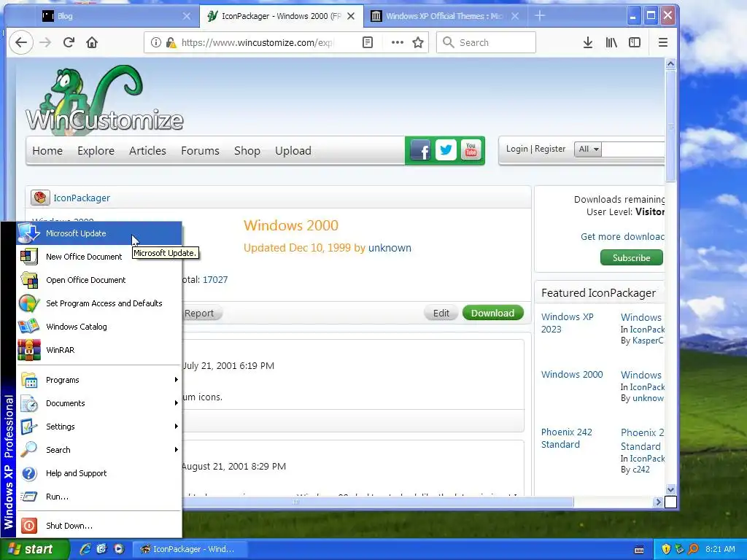Open the Twitter icon on WinCustomize
The height and width of the screenshot is (560, 747).
pos(446,150)
